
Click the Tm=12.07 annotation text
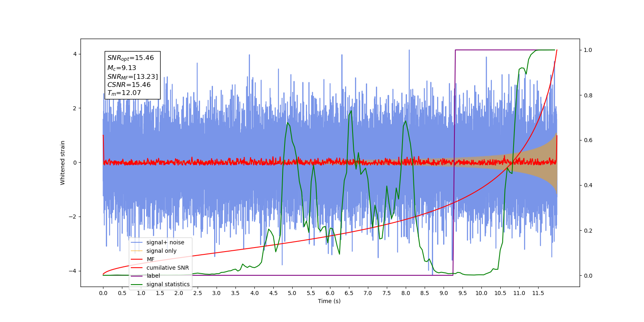pos(124,93)
